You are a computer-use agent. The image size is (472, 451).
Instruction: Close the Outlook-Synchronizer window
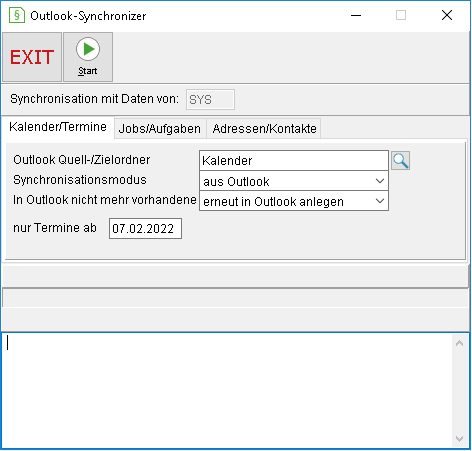coord(447,15)
